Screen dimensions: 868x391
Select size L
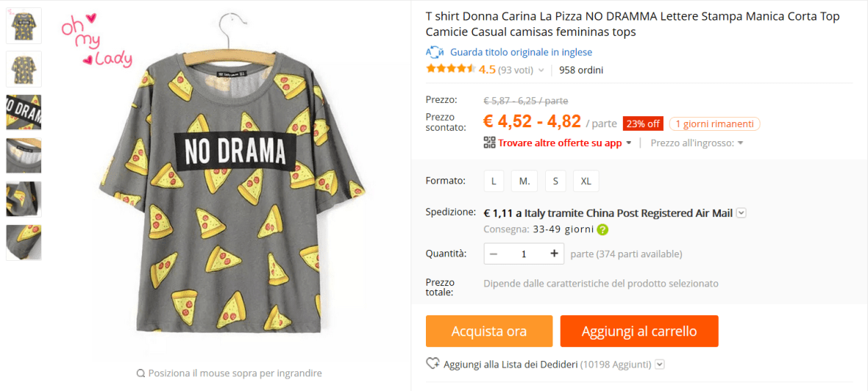click(x=494, y=181)
